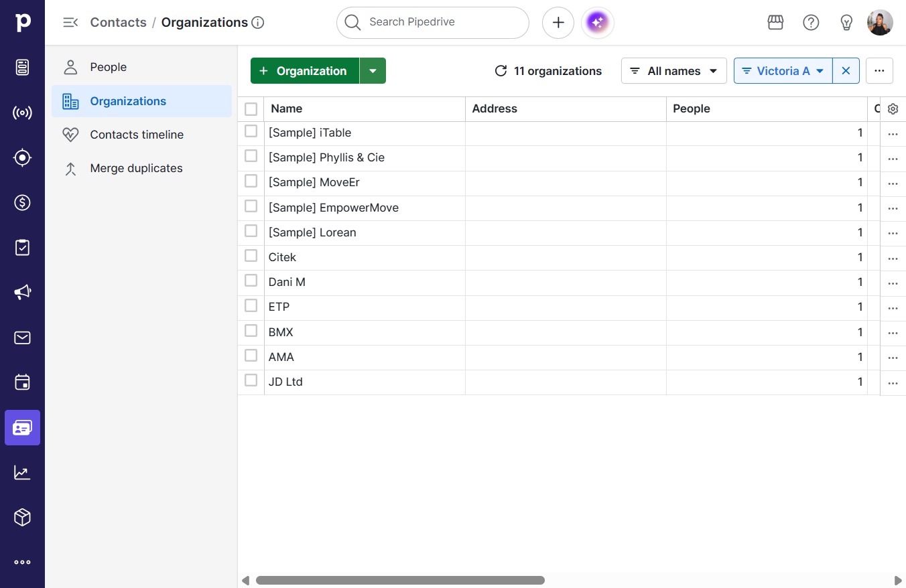Open row options for JD Ltd
This screenshot has height=588, width=906.
point(893,383)
